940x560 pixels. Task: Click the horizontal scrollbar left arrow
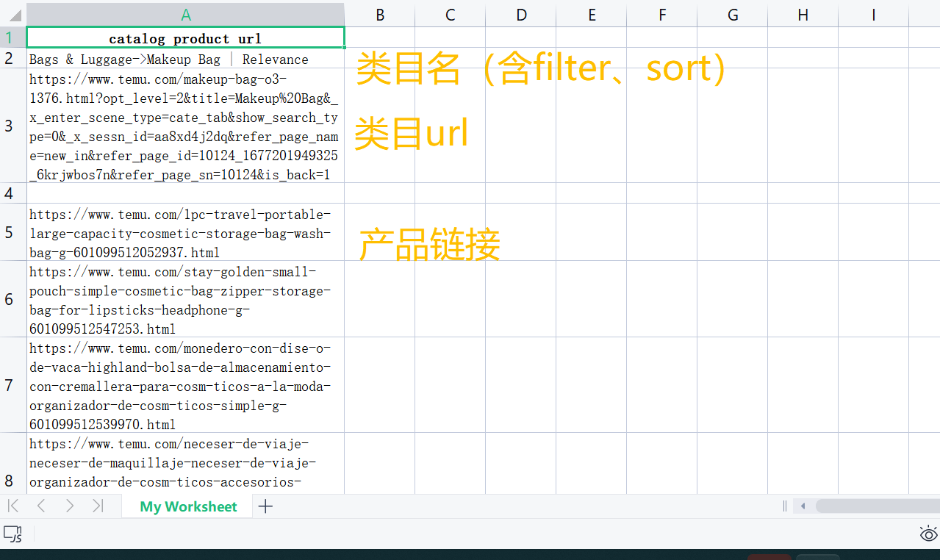coord(803,506)
